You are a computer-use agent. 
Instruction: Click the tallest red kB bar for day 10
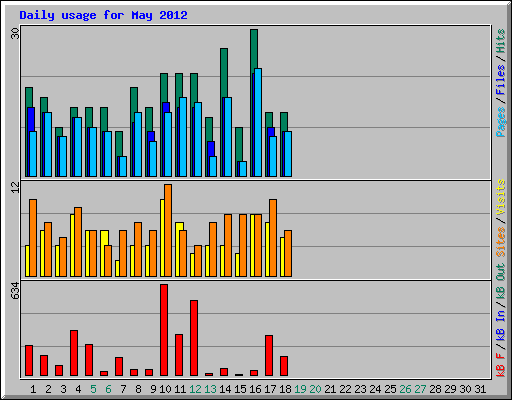tap(164, 330)
